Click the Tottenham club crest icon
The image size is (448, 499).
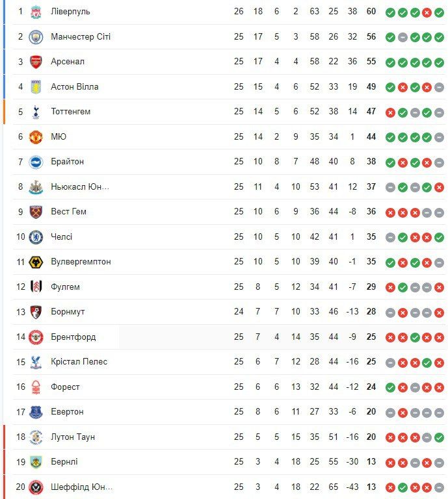point(36,112)
